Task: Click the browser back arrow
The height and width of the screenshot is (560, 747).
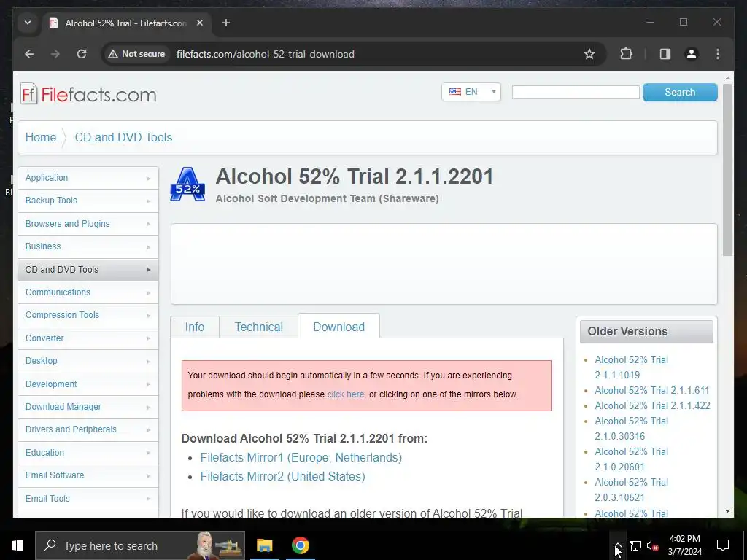Action: tap(29, 54)
